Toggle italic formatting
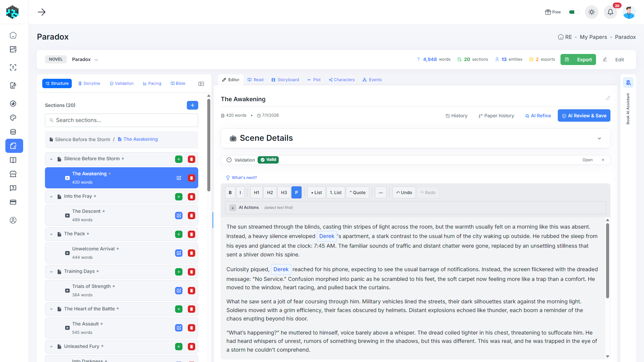 click(x=240, y=192)
